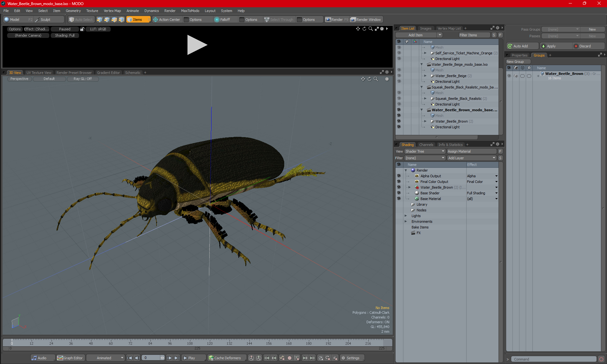Viewport: 607px width, 364px height.
Task: Click the Sculpt mode icon
Action: [37, 20]
